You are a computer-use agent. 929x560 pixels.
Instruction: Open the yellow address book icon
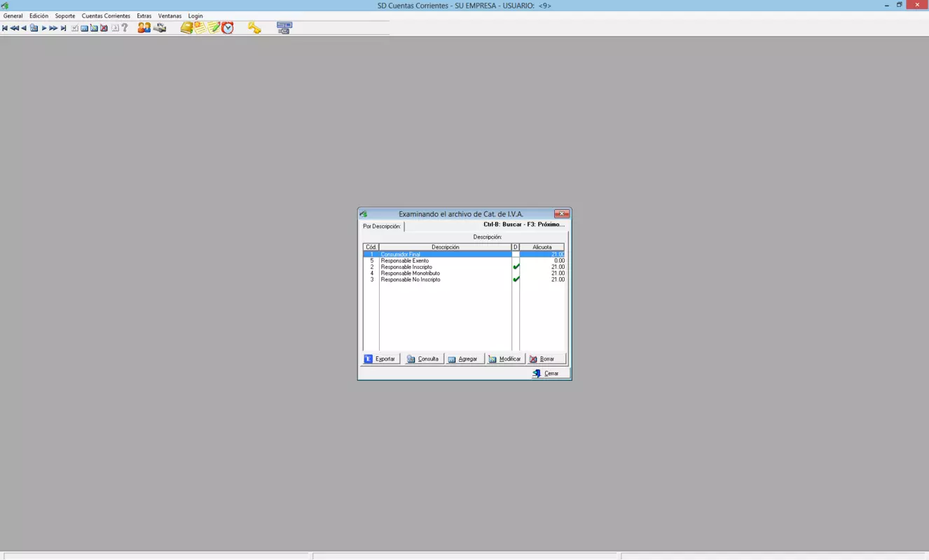186,27
